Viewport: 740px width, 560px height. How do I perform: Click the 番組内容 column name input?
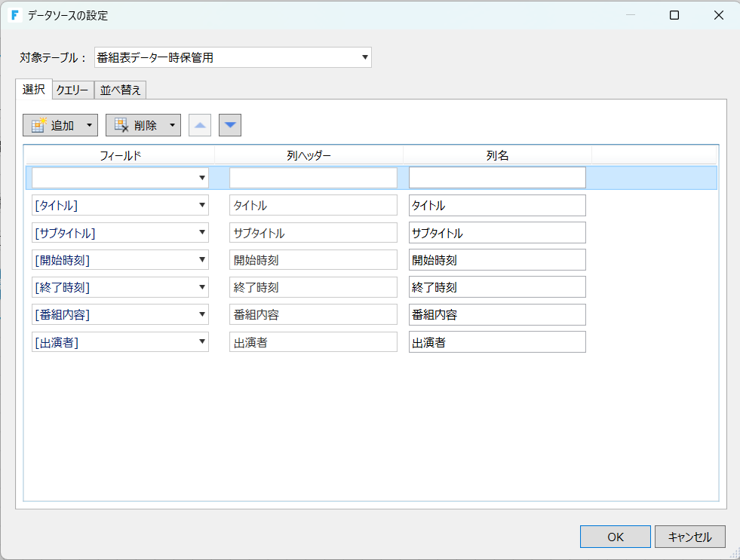pos(497,314)
